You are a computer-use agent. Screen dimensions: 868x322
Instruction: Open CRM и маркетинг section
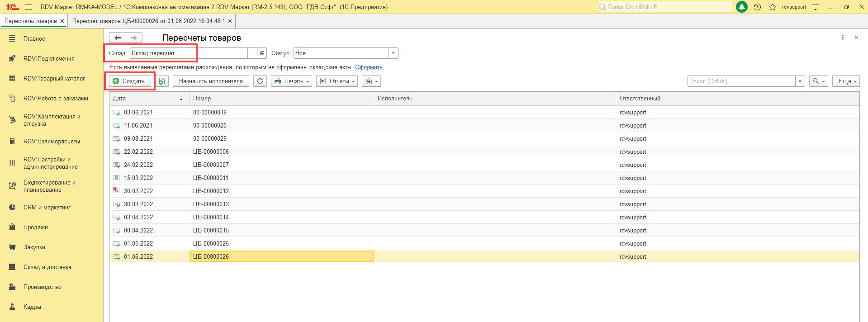tap(47, 207)
